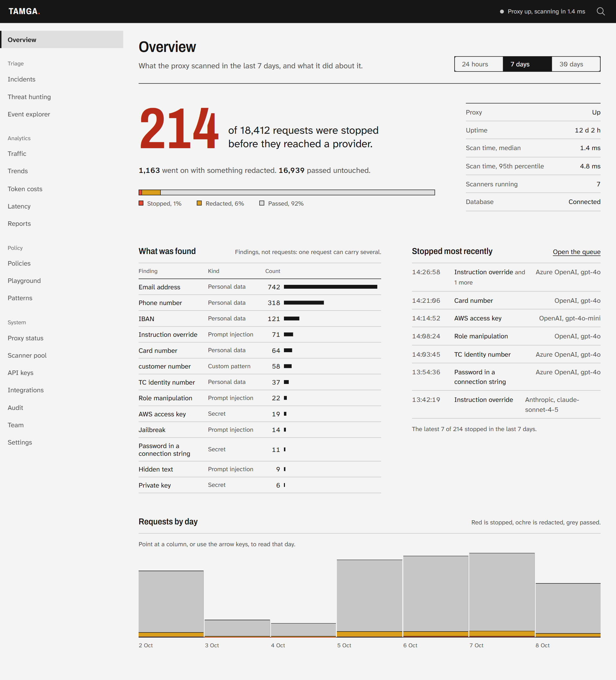Click the Passed legend swatch
Image resolution: width=616 pixels, height=680 pixels.
pos(262,203)
